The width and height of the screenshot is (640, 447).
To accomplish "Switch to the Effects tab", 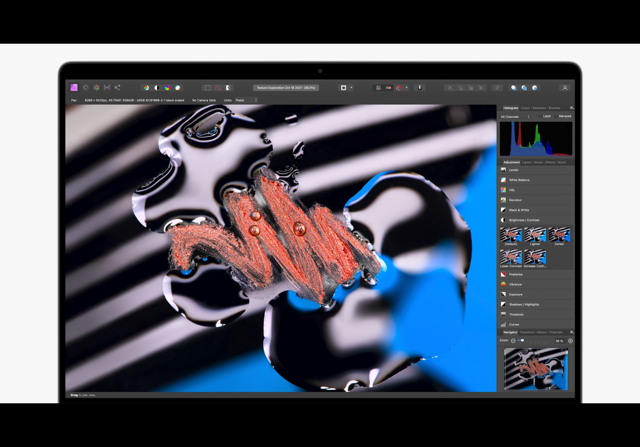I will (550, 162).
